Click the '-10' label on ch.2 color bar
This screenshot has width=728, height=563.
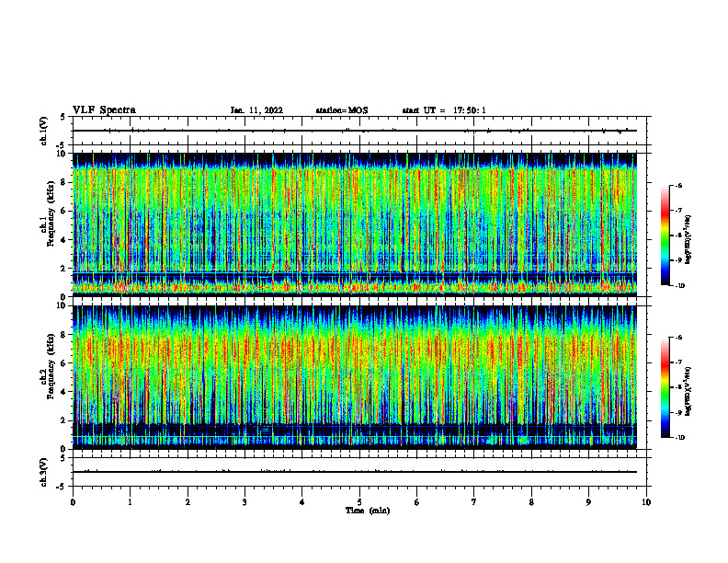(679, 438)
